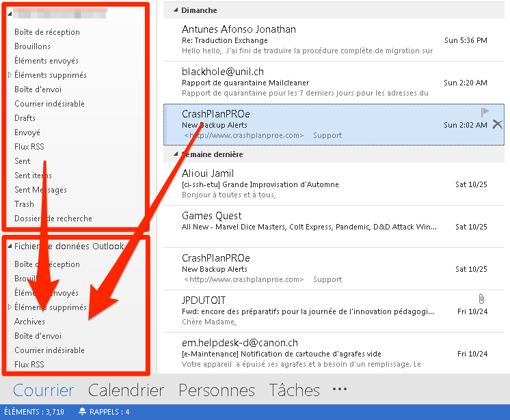This screenshot has height=420, width=510.
Task: Open the email from Alioui Jamil
Action: 308,184
